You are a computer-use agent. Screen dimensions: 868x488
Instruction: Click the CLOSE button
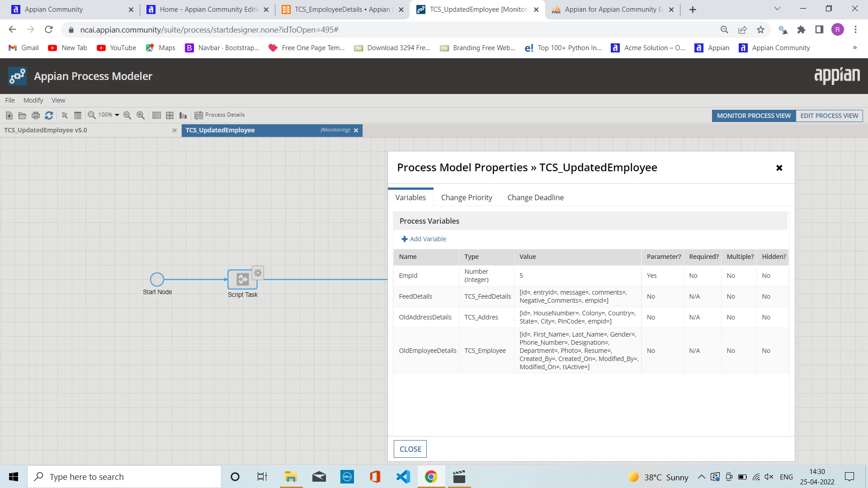tap(410, 449)
